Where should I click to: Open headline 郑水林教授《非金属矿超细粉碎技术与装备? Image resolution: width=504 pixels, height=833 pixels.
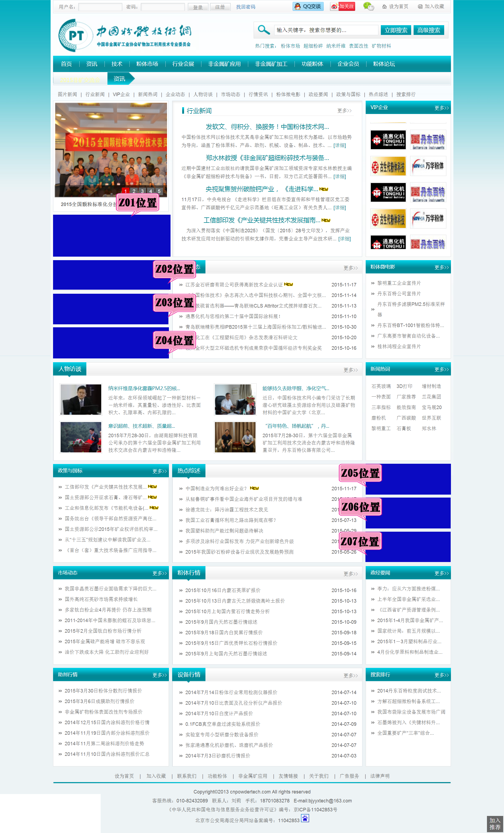[267, 158]
